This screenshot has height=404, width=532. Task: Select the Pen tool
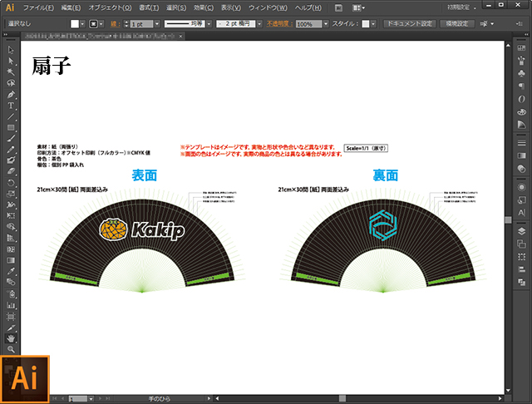pyautogui.click(x=11, y=94)
